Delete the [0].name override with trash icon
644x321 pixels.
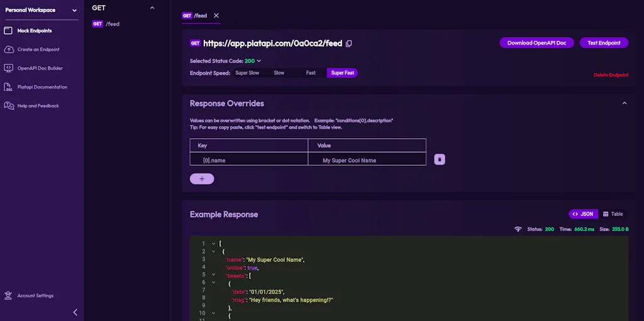coord(440,160)
